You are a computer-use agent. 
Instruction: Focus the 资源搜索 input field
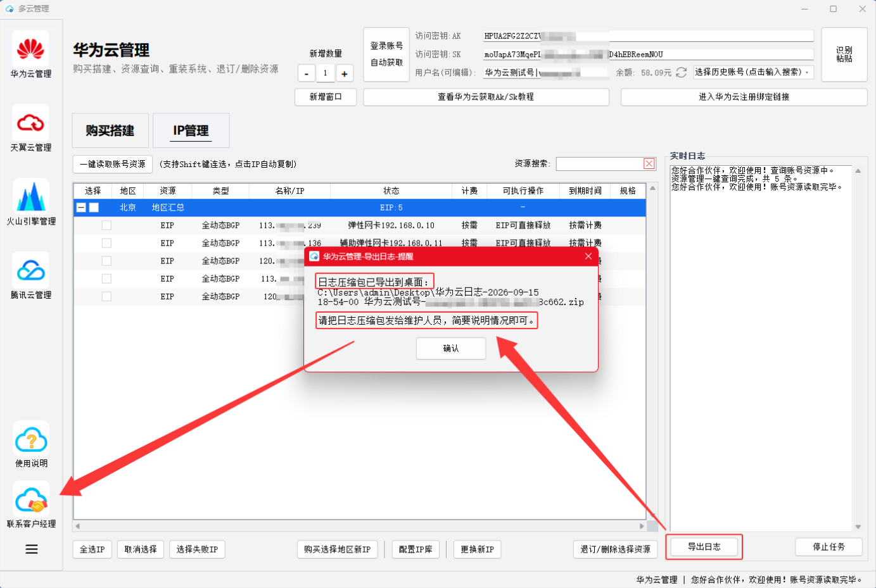click(x=600, y=164)
